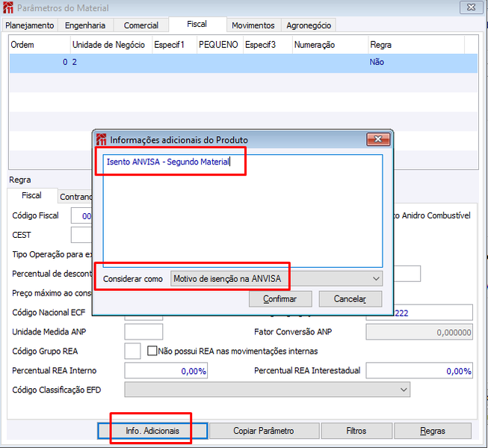
Task: Go to the Agronegócio tab
Action: click(309, 25)
